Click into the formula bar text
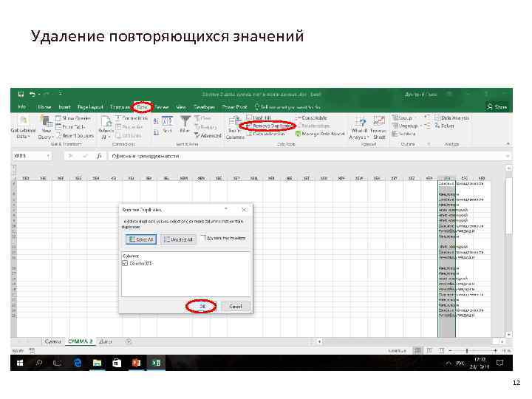 click(x=307, y=156)
